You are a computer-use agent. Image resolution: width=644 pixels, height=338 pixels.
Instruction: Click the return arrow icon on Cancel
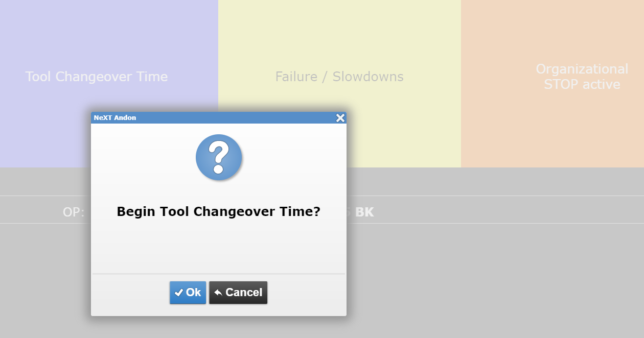[x=218, y=293]
